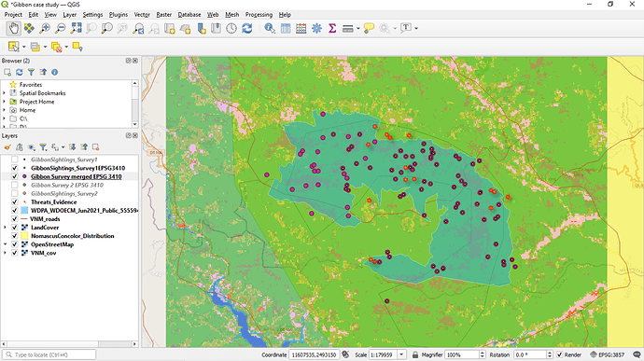Activate the Identify Features tool

(x=270, y=28)
